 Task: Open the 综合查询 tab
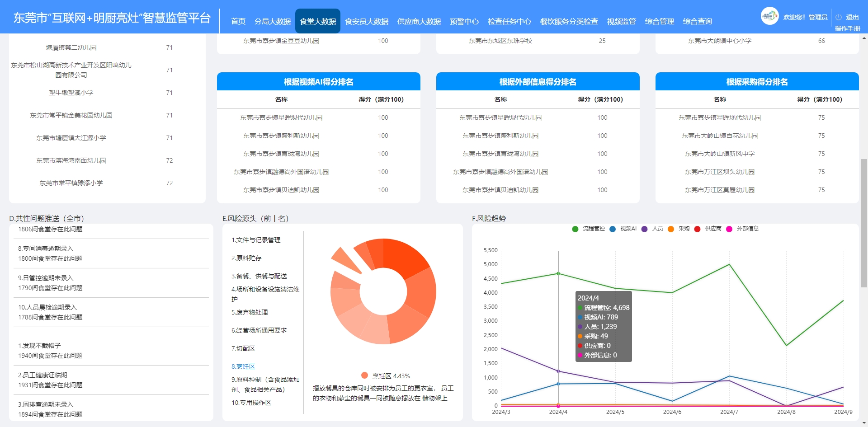[698, 21]
